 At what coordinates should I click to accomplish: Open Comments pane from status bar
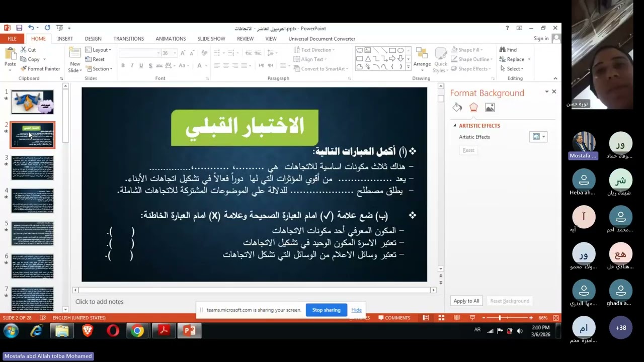pos(394,318)
